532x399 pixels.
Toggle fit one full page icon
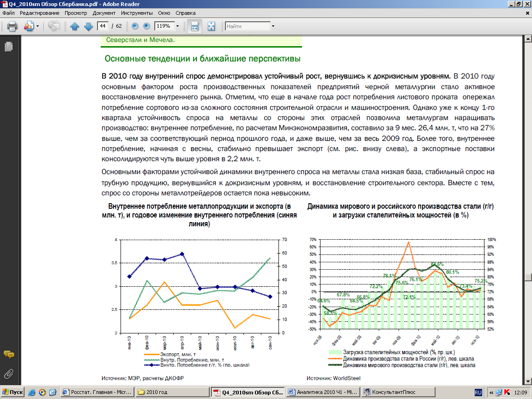[211, 26]
